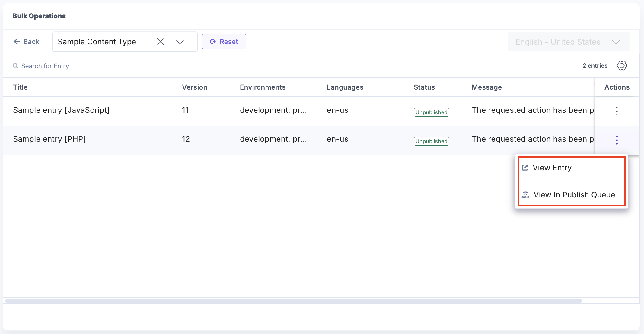Click the Bulk Operations heading
The width and height of the screenshot is (644, 334).
click(x=39, y=16)
